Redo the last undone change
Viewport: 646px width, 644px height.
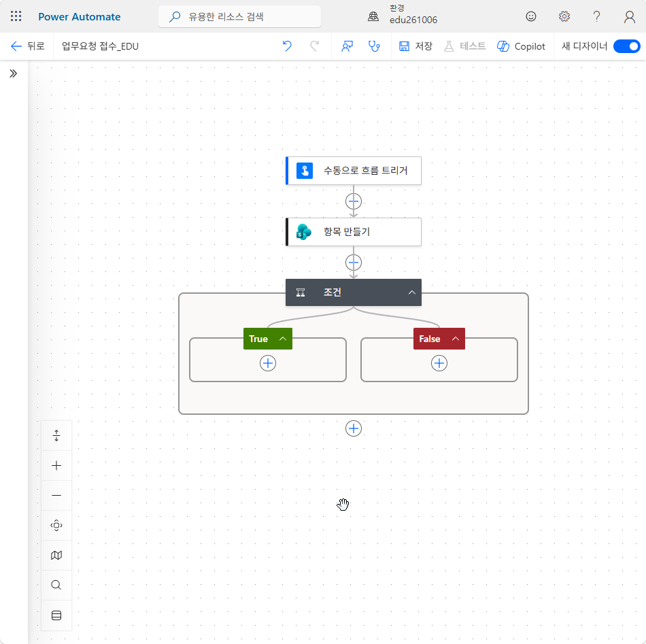(314, 46)
